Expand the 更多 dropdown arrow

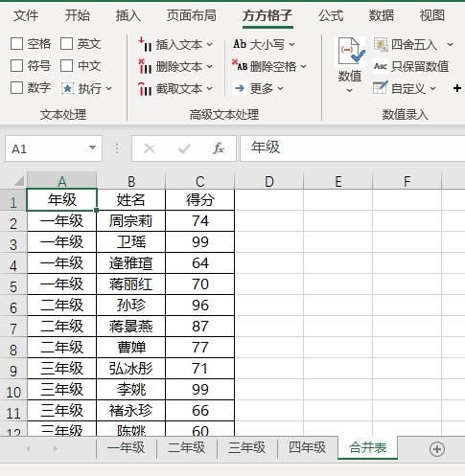[280, 88]
